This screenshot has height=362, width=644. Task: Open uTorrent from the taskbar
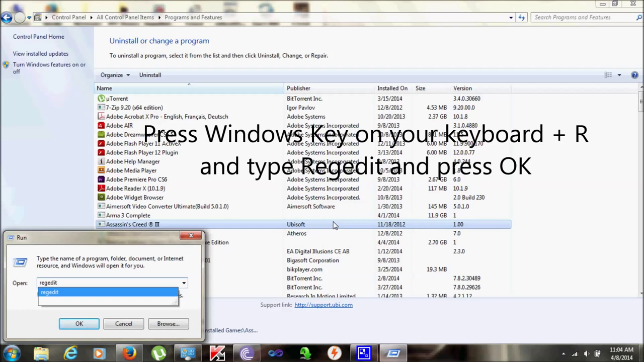[158, 353]
